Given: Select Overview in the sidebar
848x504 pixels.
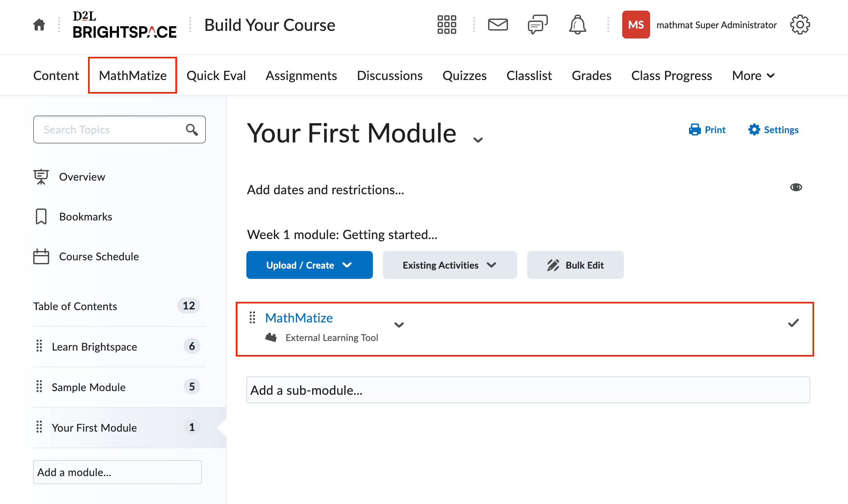Looking at the screenshot, I should coord(82,177).
